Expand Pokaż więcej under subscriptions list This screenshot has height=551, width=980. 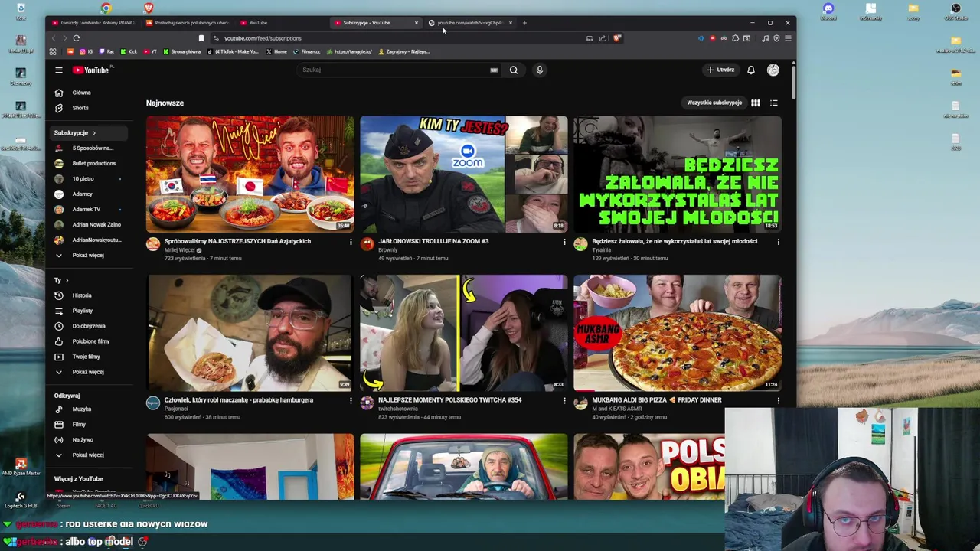(x=88, y=255)
